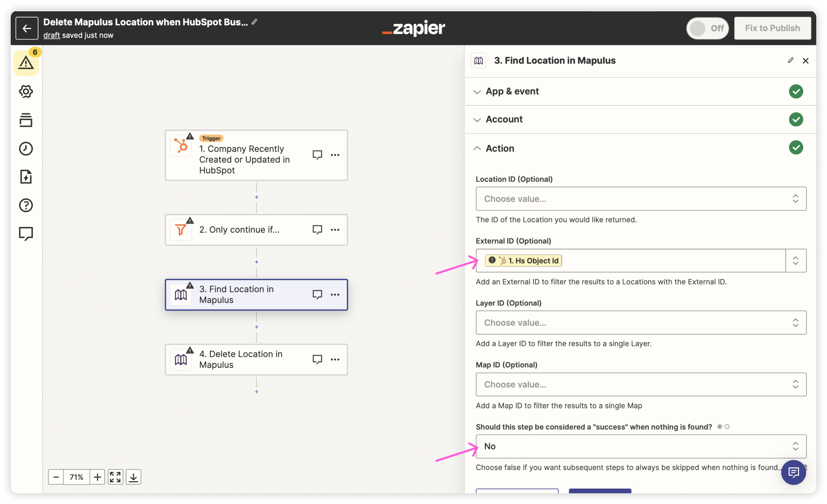
Task: Add step after Find Location
Action: (256, 327)
